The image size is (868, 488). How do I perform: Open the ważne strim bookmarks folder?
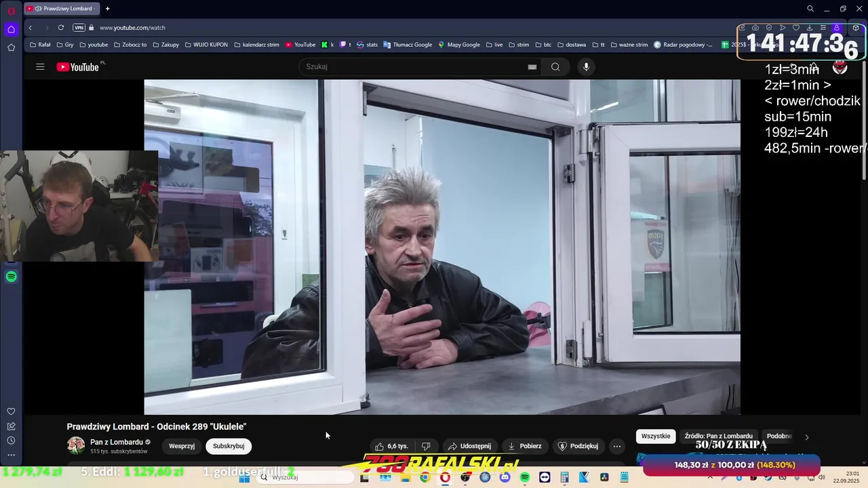629,45
